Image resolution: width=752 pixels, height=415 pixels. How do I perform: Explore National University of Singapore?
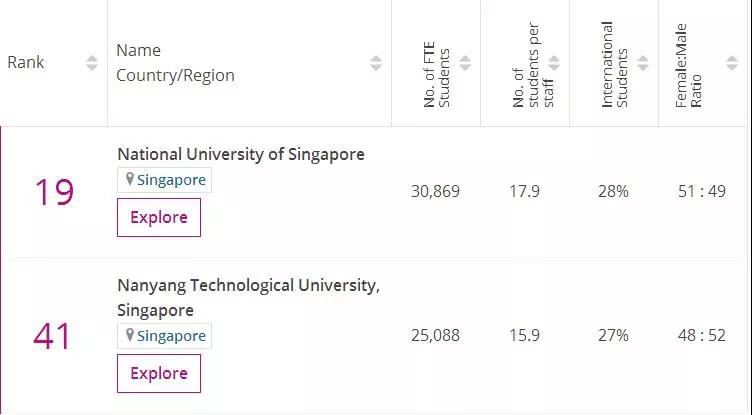159,217
